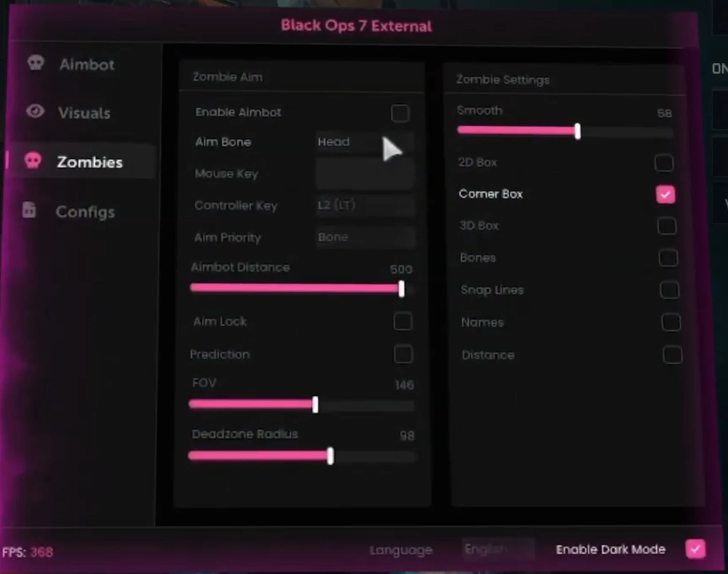Click the skull icon beside Aimbot
Image resolution: width=728 pixels, height=574 pixels.
coord(36,63)
